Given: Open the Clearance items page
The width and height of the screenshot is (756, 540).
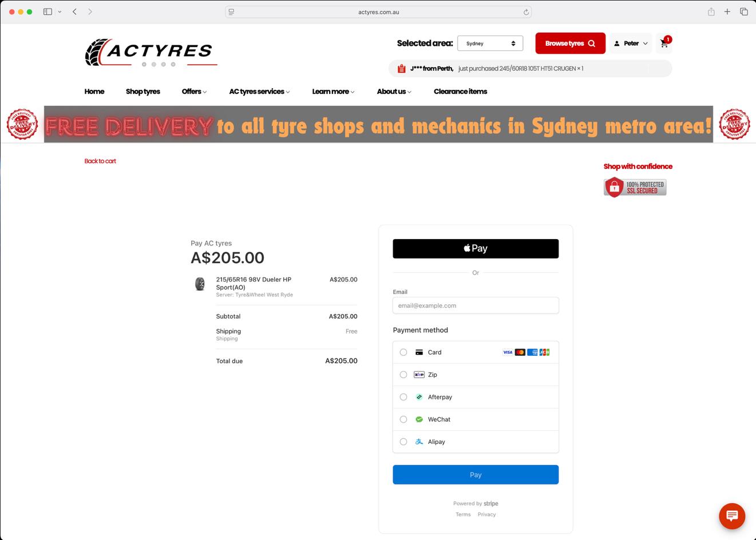Looking at the screenshot, I should (460, 92).
